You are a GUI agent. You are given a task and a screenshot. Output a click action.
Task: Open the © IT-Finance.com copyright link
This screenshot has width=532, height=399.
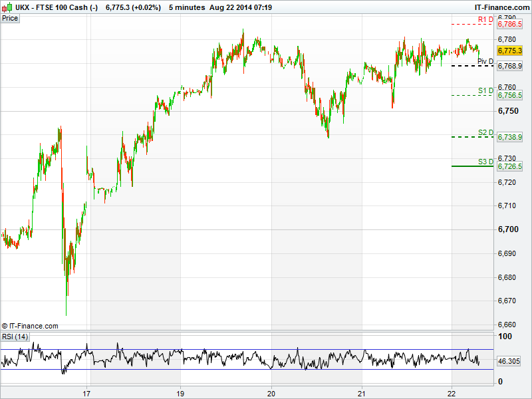coord(30,326)
